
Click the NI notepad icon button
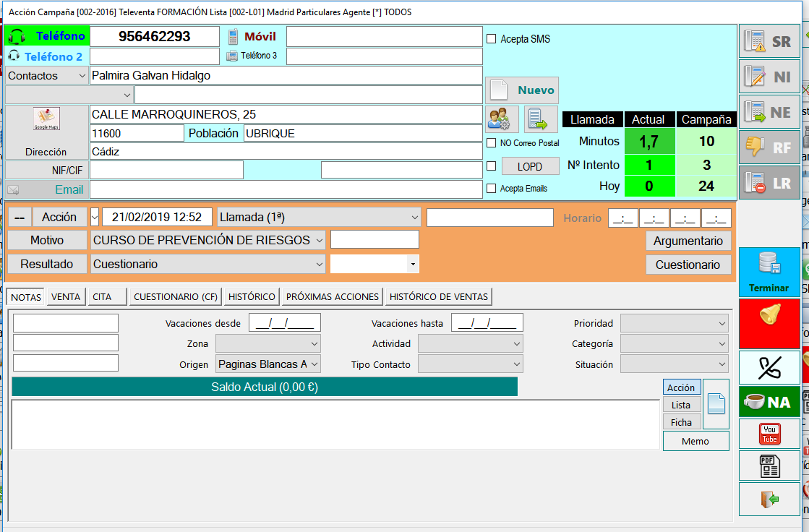(x=769, y=77)
